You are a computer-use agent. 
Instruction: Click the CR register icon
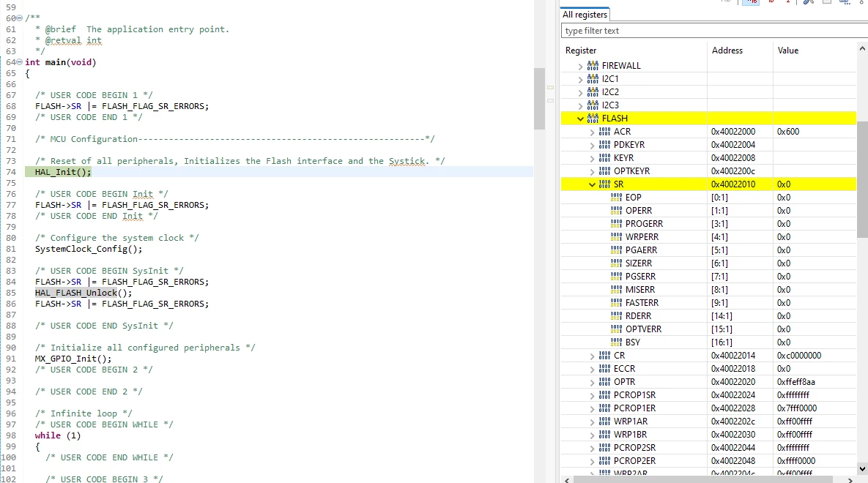[x=604, y=355]
